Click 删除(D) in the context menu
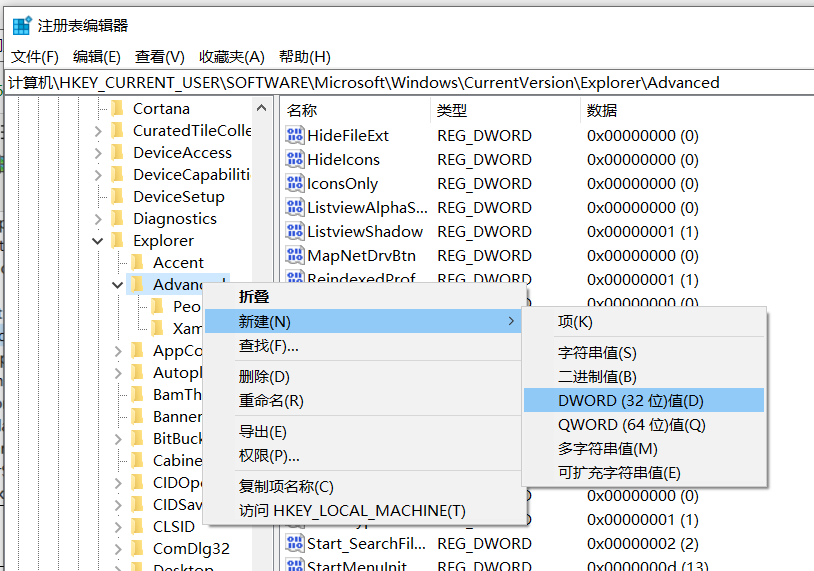The height and width of the screenshot is (571, 814). 363,377
